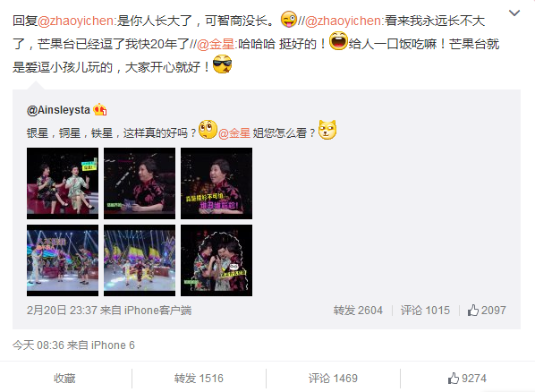The width and height of the screenshot is (535, 392).
Task: Click the sunglasses emoji in the post
Action: [222, 64]
